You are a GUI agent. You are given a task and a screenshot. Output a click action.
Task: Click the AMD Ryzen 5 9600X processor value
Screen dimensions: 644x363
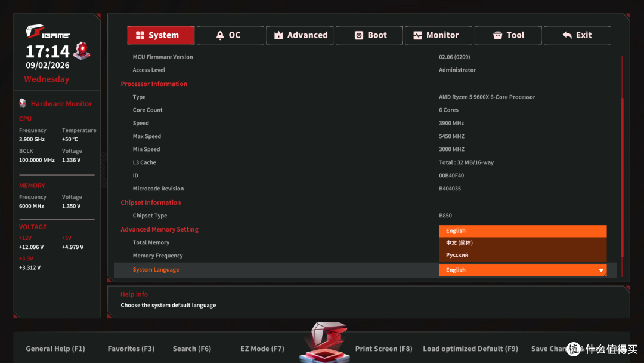point(487,97)
